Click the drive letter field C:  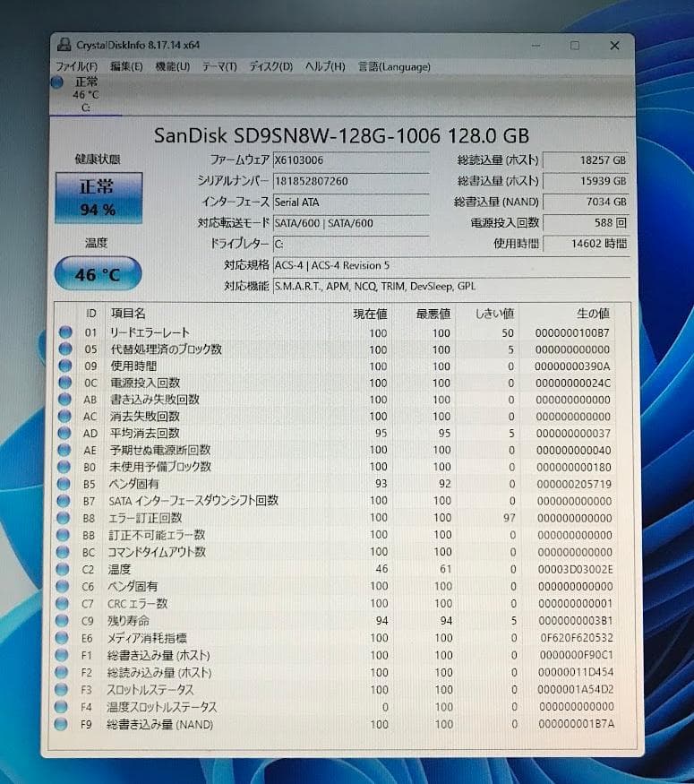351,244
